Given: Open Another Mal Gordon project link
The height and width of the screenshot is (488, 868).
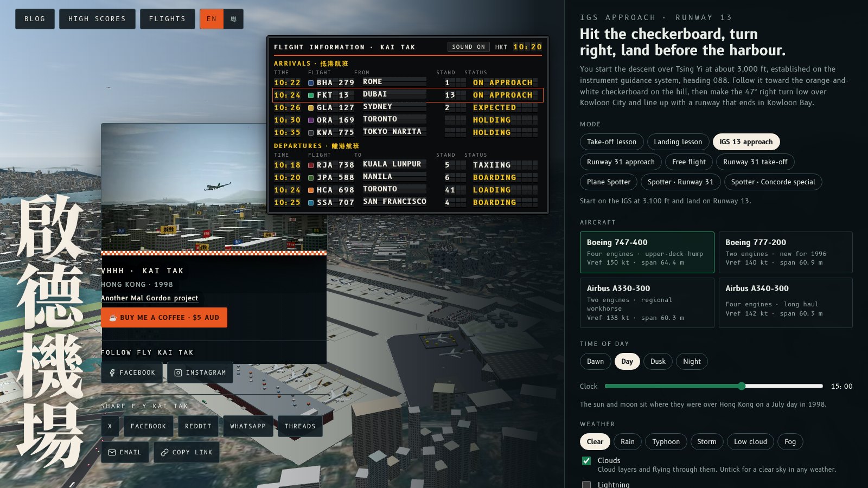Looking at the screenshot, I should point(150,298).
